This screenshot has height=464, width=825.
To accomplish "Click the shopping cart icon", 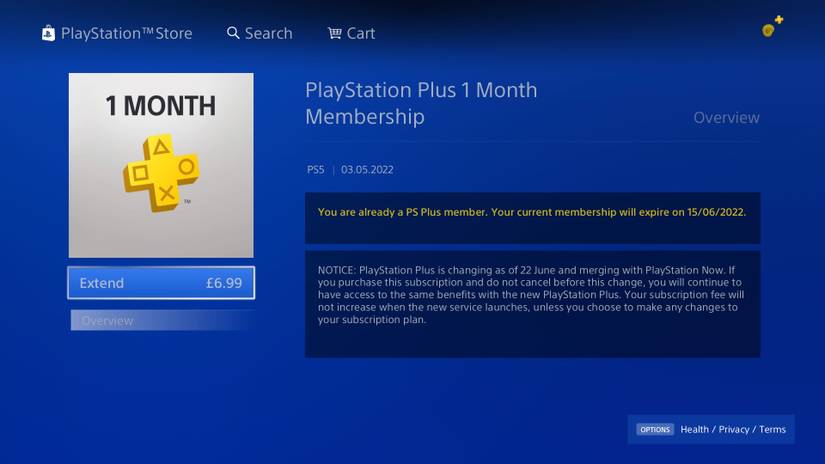I will (335, 33).
